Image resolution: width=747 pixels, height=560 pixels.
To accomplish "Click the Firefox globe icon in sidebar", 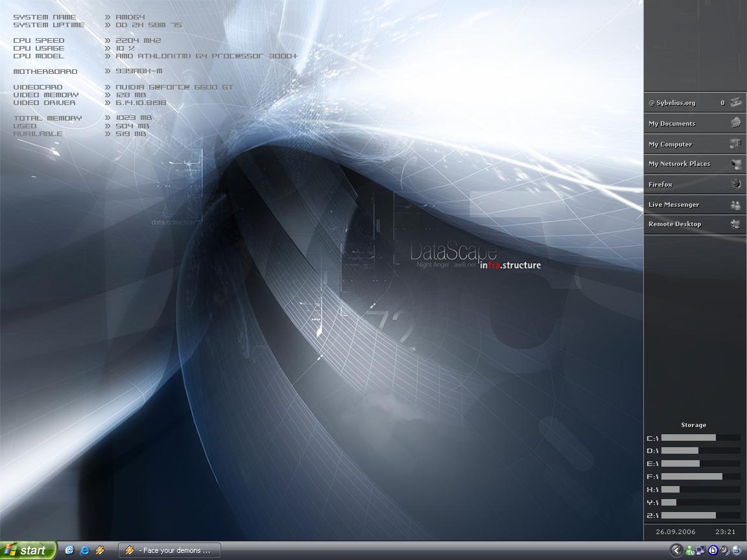I will pyautogui.click(x=735, y=184).
